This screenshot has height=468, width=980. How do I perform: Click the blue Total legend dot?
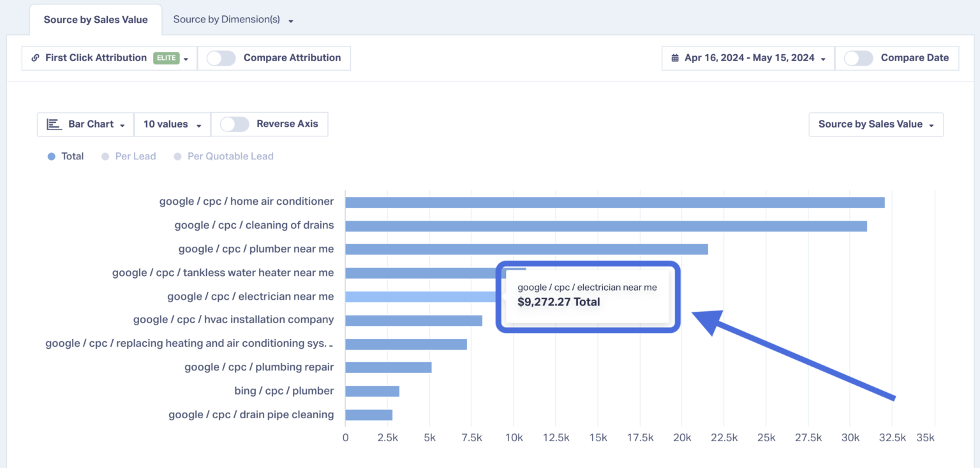tap(52, 156)
